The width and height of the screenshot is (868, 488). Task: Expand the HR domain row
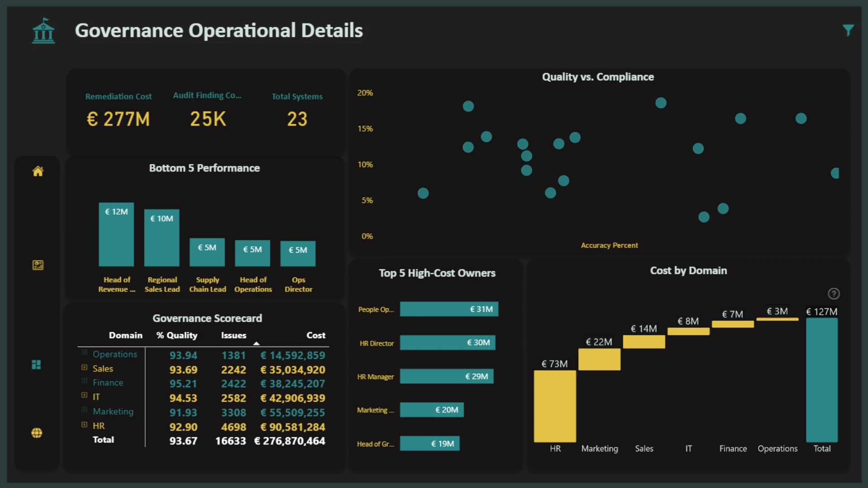84,425
